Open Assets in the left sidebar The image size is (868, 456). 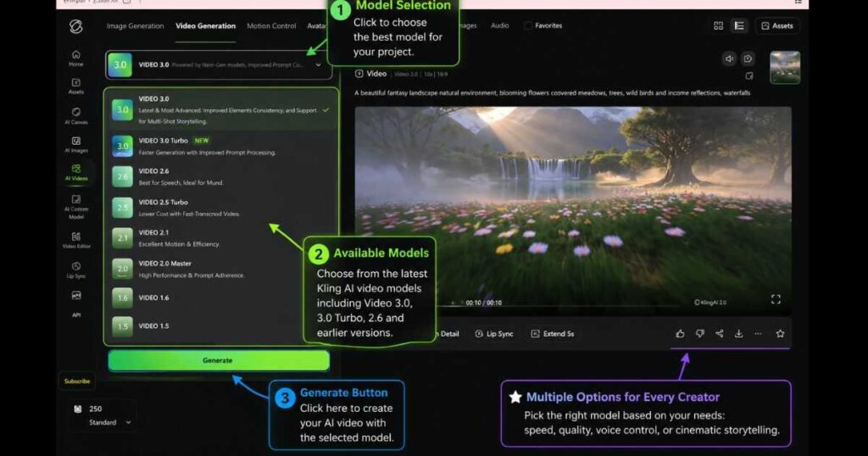click(75, 86)
